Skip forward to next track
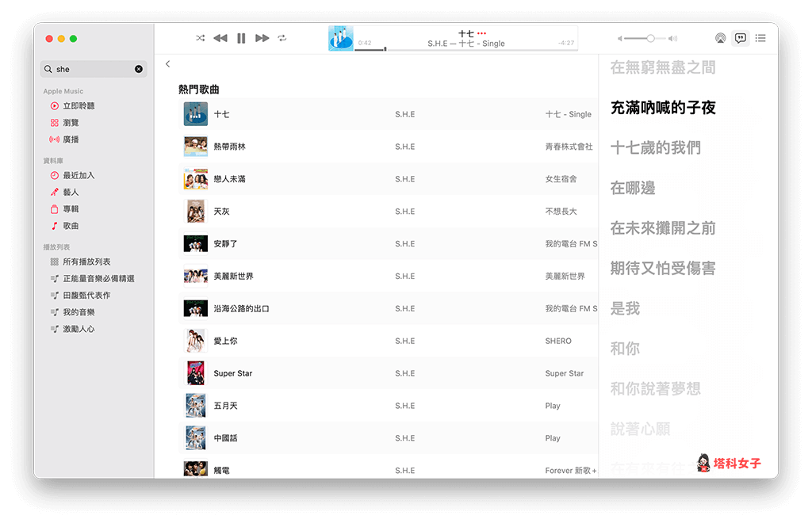 pyautogui.click(x=262, y=38)
